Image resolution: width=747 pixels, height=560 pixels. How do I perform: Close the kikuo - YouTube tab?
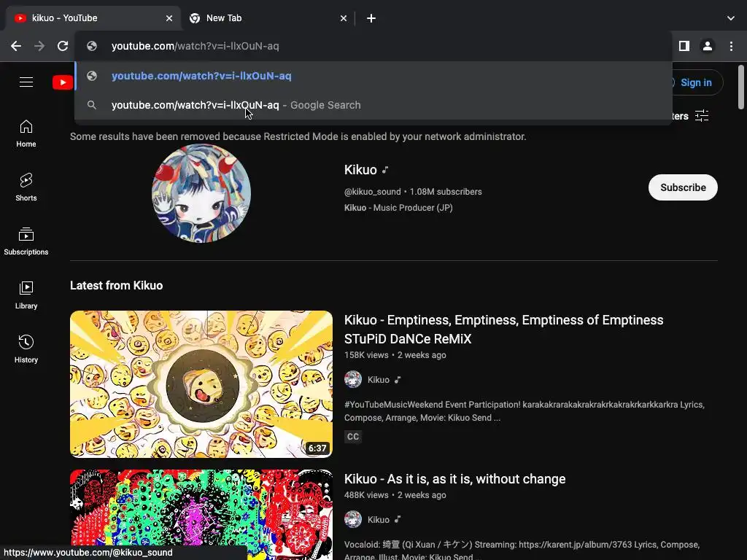(x=169, y=18)
